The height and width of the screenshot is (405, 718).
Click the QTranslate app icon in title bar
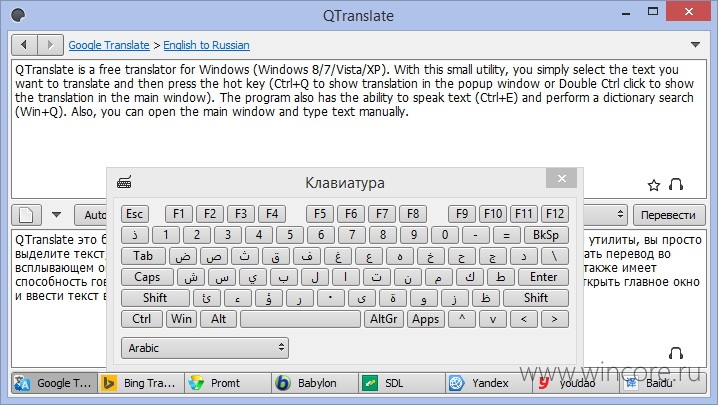click(x=18, y=15)
